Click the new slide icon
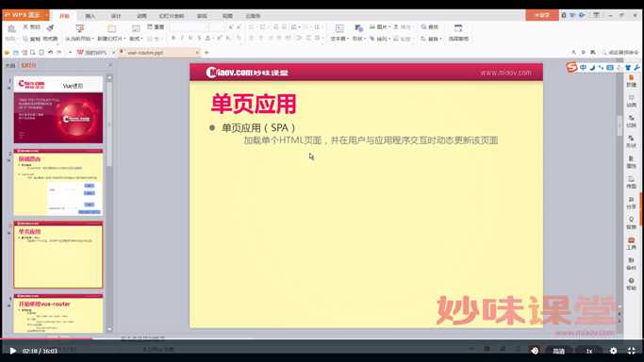 [x=111, y=28]
